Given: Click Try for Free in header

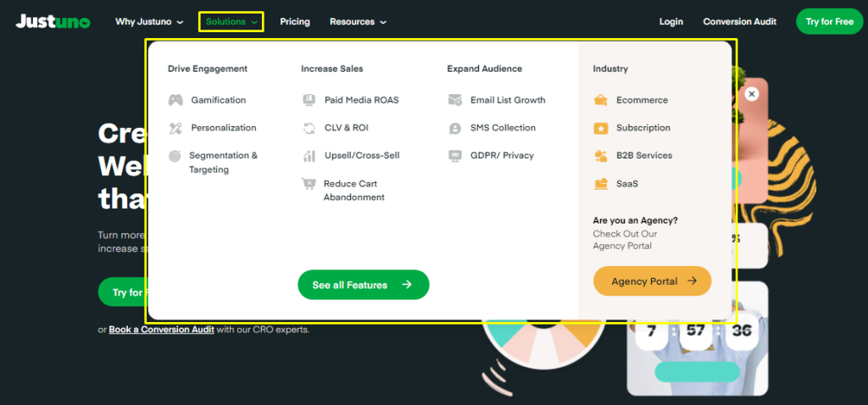Looking at the screenshot, I should point(829,21).
